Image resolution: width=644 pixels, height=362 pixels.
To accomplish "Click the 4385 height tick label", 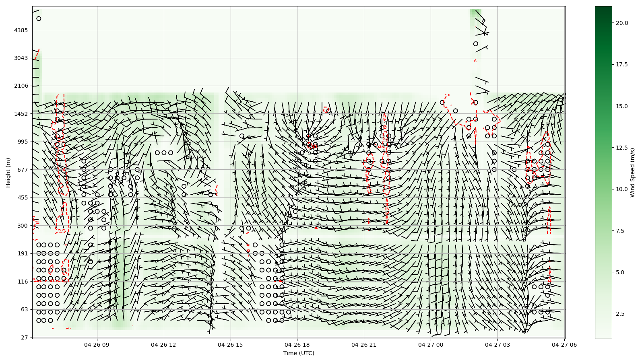I will click(21, 30).
